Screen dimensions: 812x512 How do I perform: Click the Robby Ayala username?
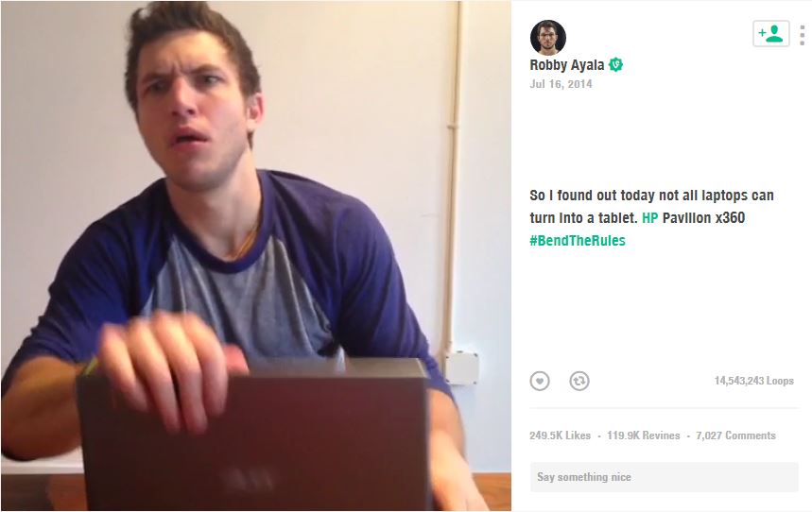(x=566, y=65)
